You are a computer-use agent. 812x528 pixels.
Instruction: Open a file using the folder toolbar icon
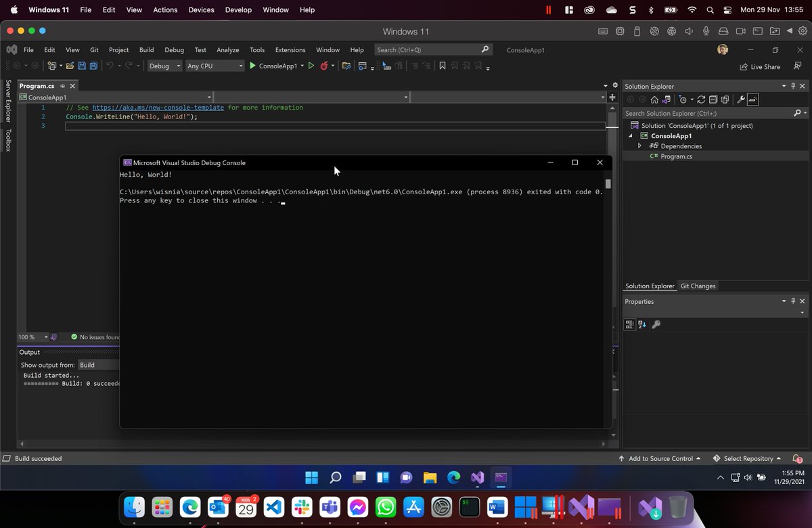[70, 66]
